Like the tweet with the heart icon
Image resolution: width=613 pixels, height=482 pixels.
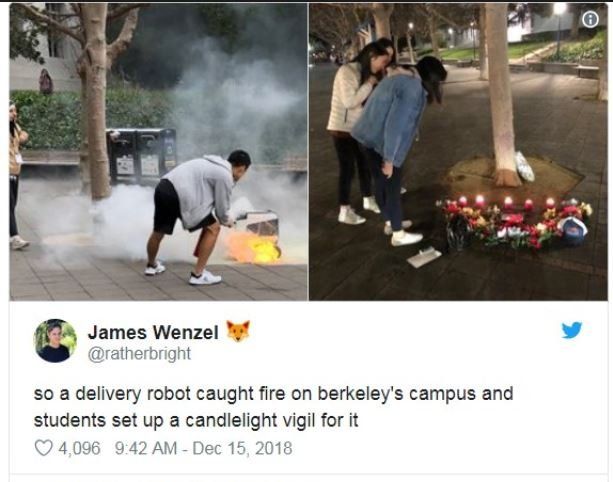(x=43, y=448)
